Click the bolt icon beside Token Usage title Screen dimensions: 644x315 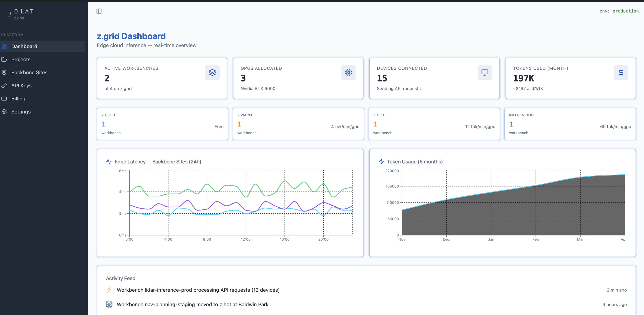[x=381, y=162]
